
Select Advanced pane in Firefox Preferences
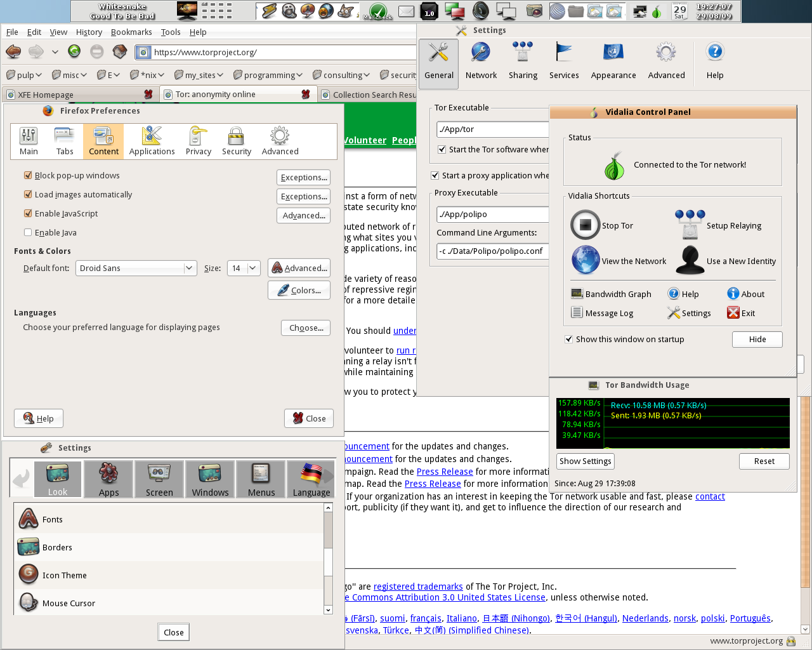[280, 141]
